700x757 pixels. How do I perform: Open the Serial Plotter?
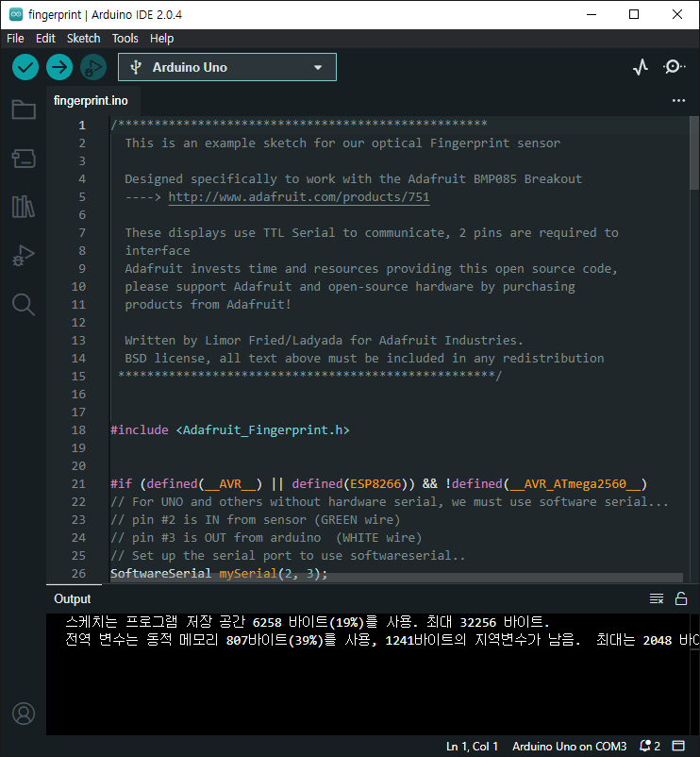pyautogui.click(x=641, y=67)
